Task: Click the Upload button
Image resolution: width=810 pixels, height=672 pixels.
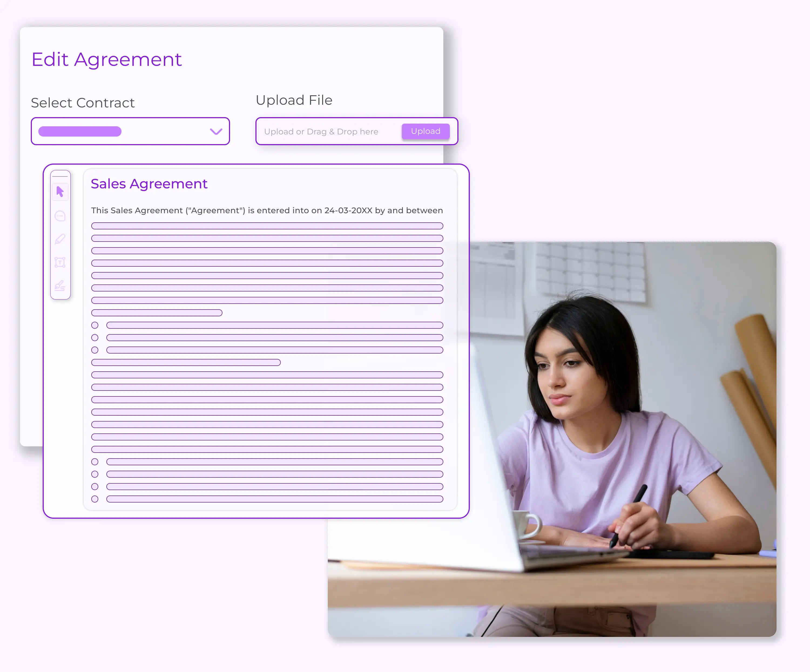Action: coord(424,131)
